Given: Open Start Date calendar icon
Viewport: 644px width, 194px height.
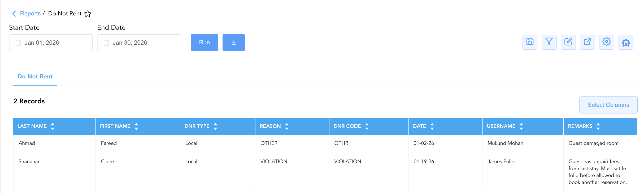Looking at the screenshot, I should 18,43.
